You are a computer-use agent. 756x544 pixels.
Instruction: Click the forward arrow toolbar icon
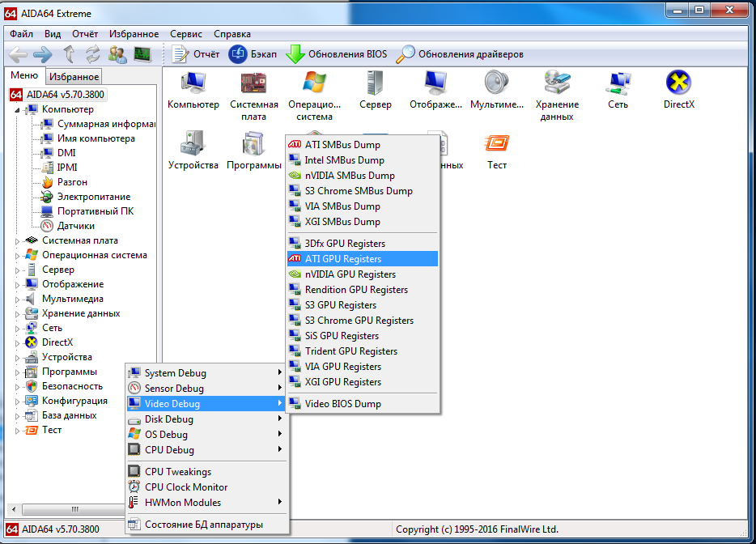click(43, 54)
